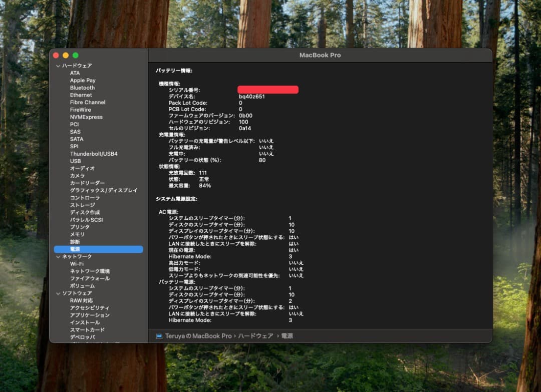541x392 pixels.
Task: Select Bluetooth in the sidebar
Action: click(83, 88)
